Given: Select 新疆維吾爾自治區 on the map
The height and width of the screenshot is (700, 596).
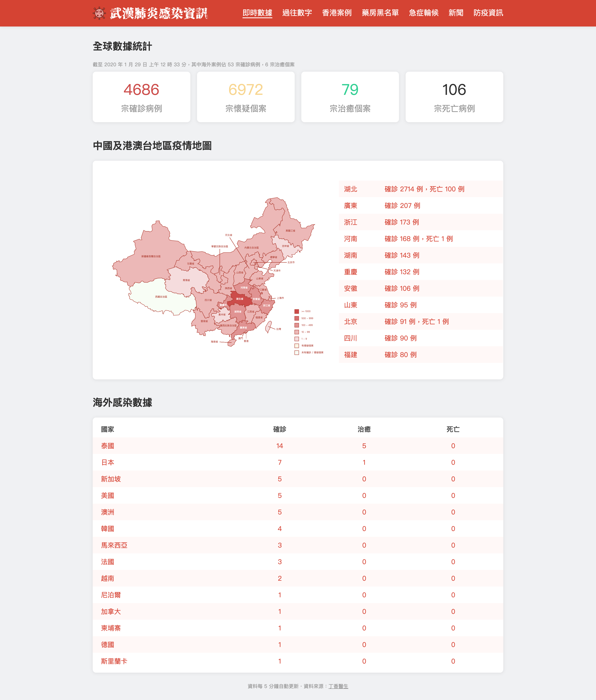Looking at the screenshot, I should point(151,256).
